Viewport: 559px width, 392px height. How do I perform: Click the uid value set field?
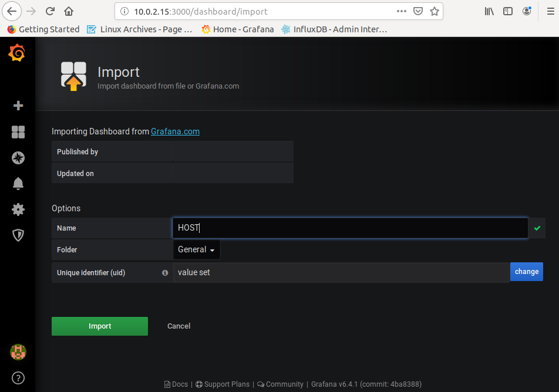click(x=341, y=273)
